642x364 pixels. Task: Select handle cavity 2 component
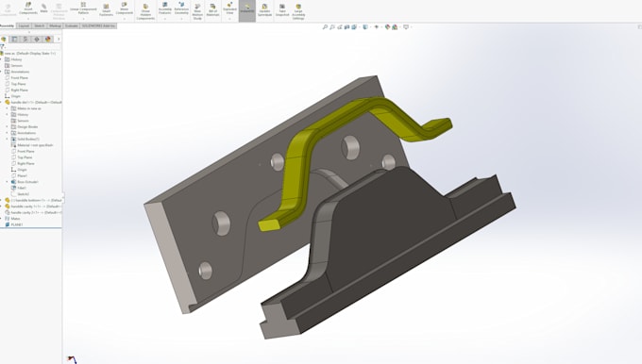34,213
